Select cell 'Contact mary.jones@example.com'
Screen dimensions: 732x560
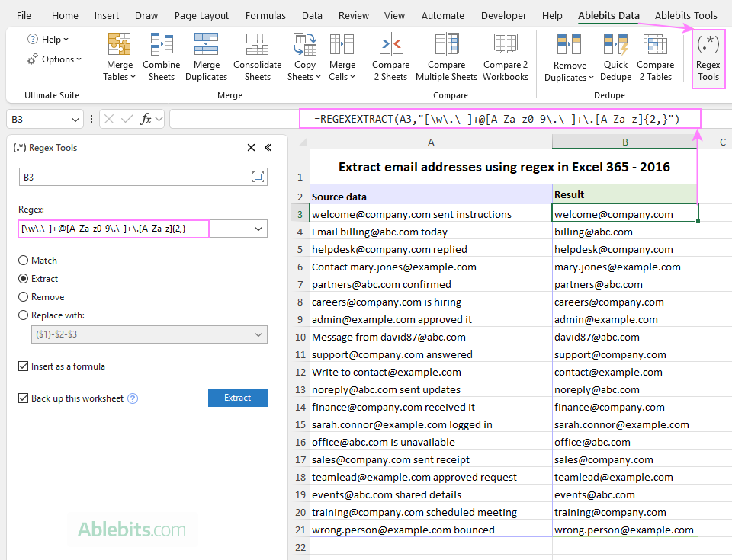pyautogui.click(x=431, y=267)
